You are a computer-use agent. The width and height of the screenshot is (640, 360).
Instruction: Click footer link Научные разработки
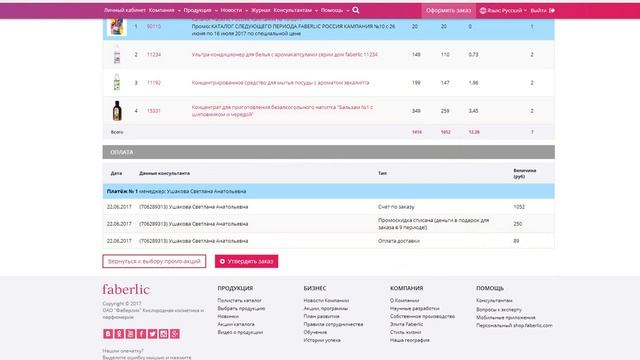coord(415,309)
